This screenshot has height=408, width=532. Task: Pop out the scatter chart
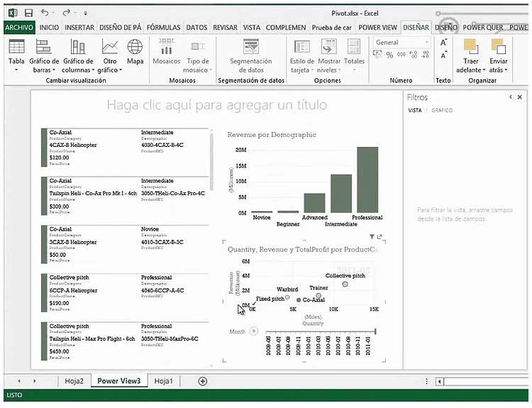point(379,236)
